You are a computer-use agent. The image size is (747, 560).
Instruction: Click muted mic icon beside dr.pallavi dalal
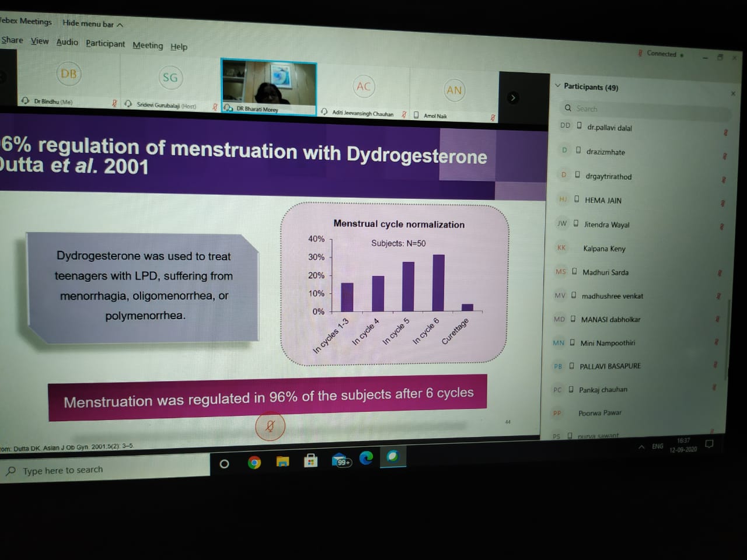click(725, 132)
